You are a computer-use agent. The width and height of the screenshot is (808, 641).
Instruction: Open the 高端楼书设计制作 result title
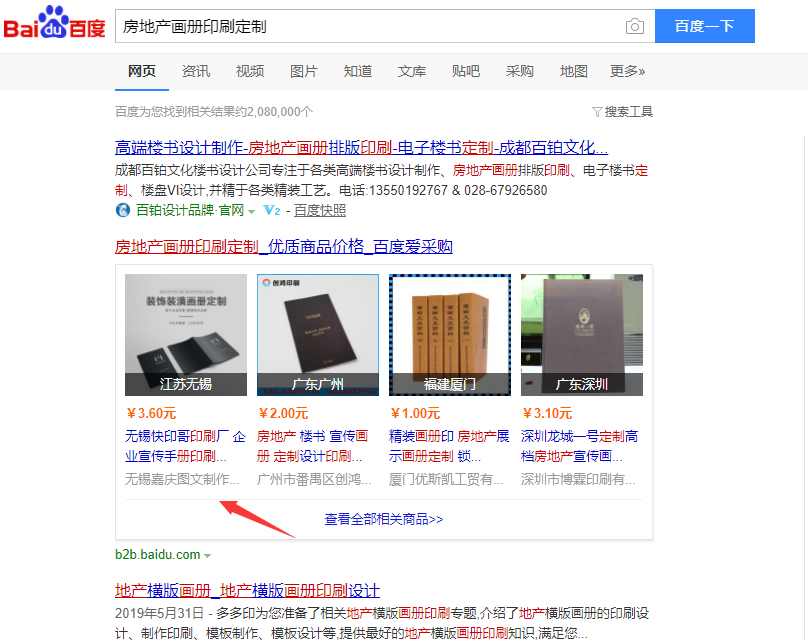click(x=361, y=148)
